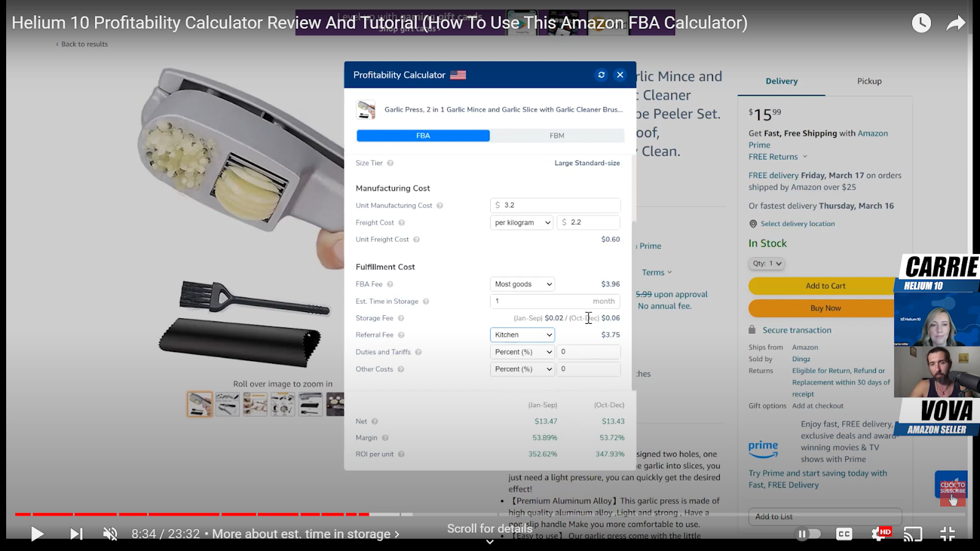Seek on the video progress bar
The height and width of the screenshot is (551, 980).
coord(490,514)
